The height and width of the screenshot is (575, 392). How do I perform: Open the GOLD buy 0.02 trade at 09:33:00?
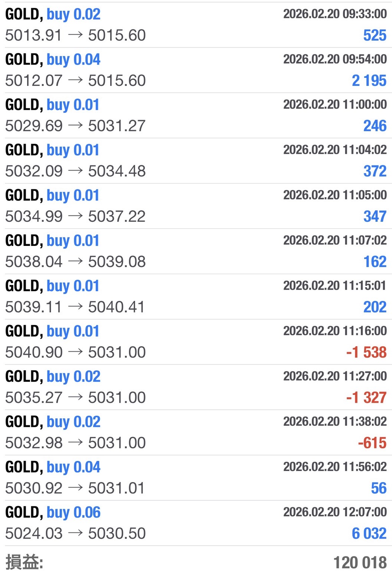53,14
